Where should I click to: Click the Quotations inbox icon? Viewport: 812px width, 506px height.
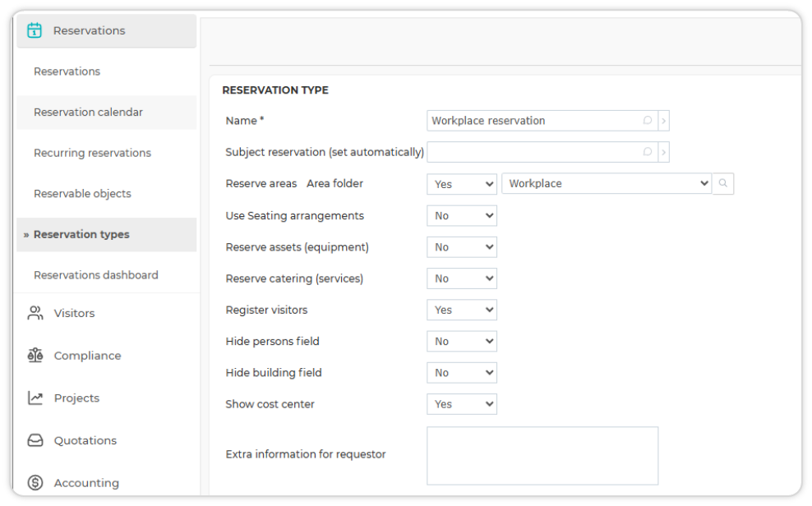[35, 440]
